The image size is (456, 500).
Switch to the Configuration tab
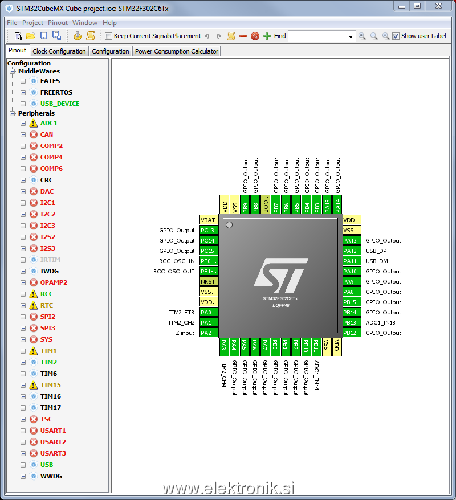point(110,51)
